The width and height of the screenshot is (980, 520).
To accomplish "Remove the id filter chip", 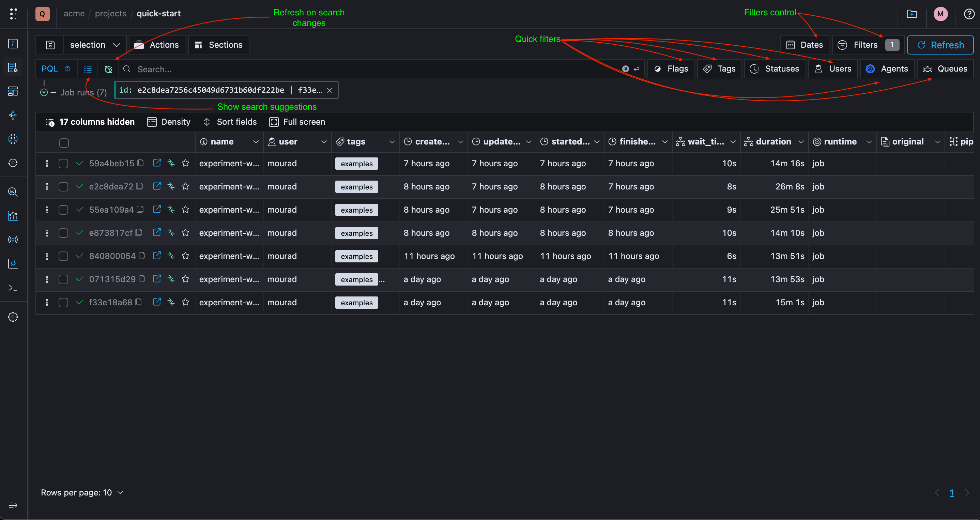I will coord(330,90).
